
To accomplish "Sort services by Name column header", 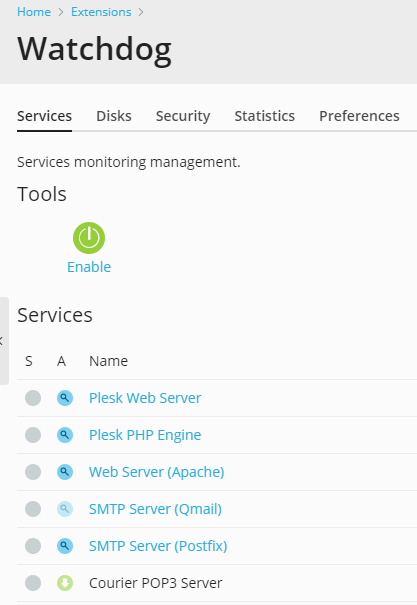I will tap(108, 361).
